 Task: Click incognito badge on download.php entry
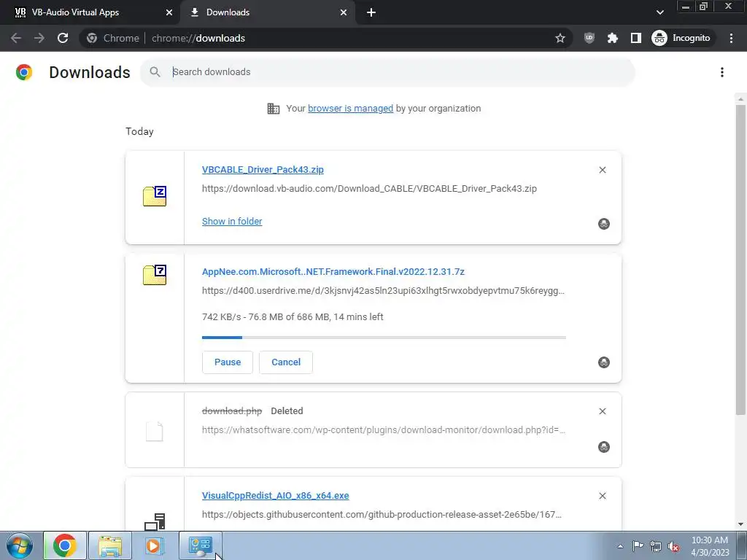(x=603, y=447)
